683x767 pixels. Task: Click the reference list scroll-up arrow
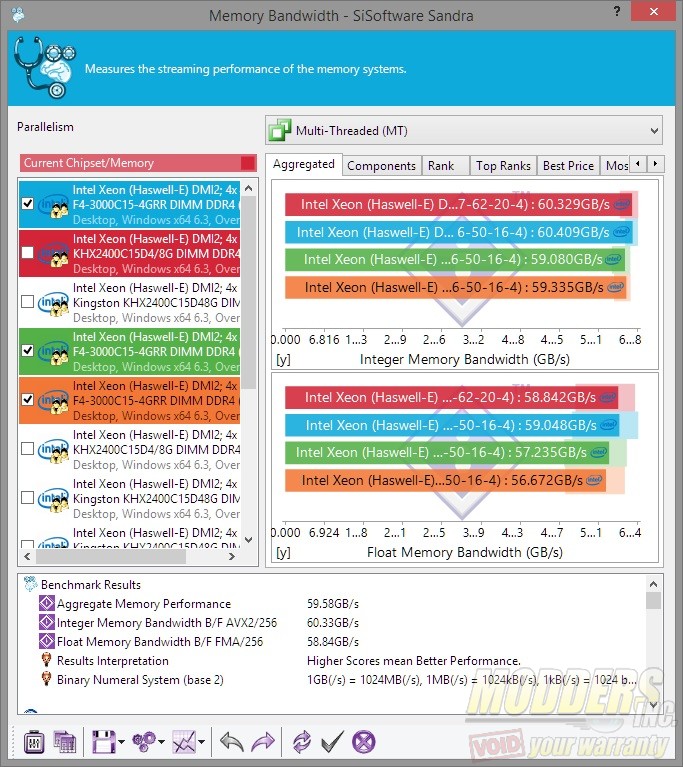pyautogui.click(x=249, y=188)
